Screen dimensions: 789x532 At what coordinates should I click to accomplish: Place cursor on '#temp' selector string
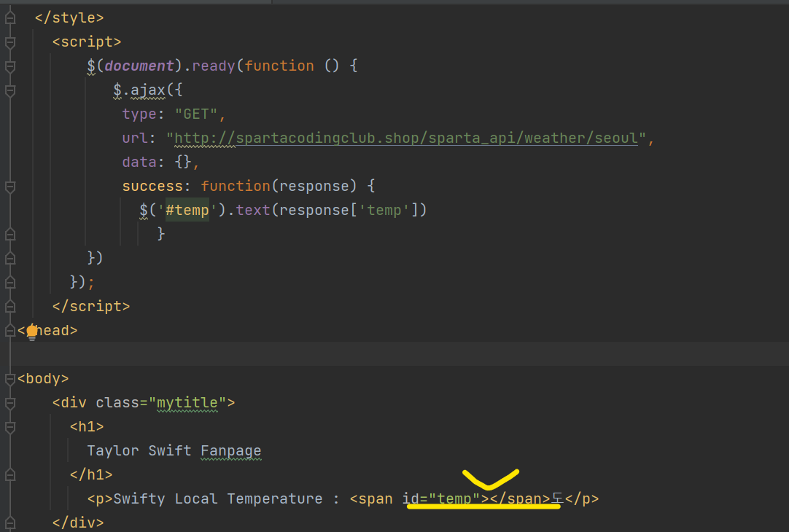pyautogui.click(x=187, y=210)
